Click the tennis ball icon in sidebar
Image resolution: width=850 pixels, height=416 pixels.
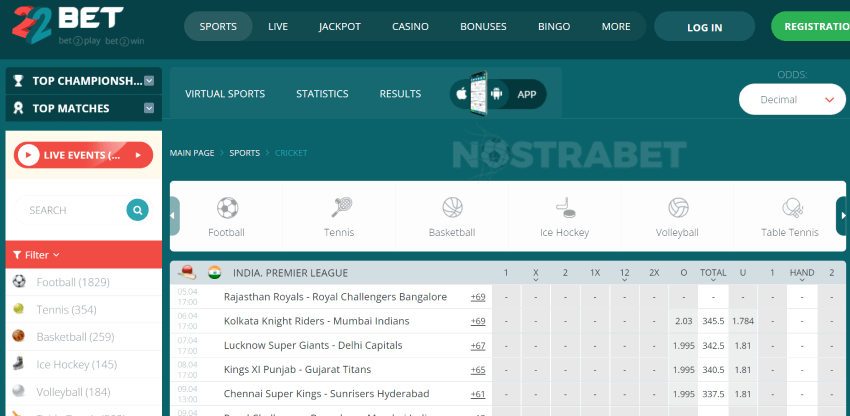(19, 309)
